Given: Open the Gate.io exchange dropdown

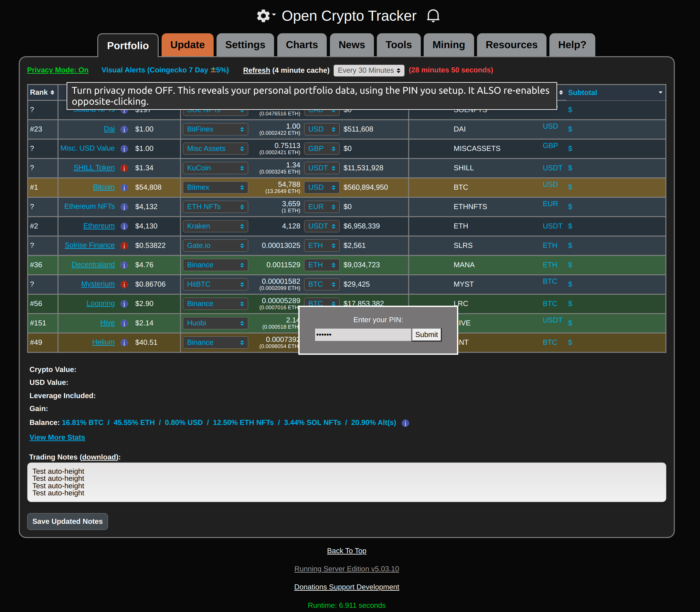Looking at the screenshot, I should pos(215,246).
